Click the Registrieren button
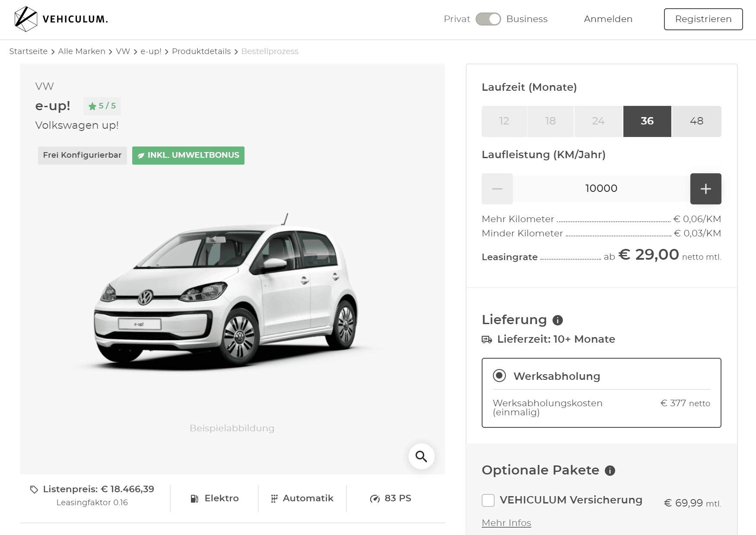This screenshot has width=756, height=535. point(703,19)
